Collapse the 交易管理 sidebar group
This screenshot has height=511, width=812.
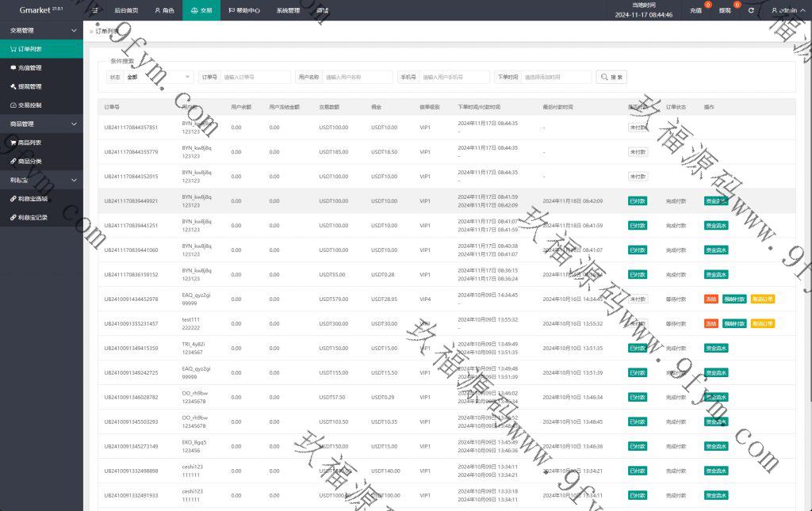click(74, 30)
